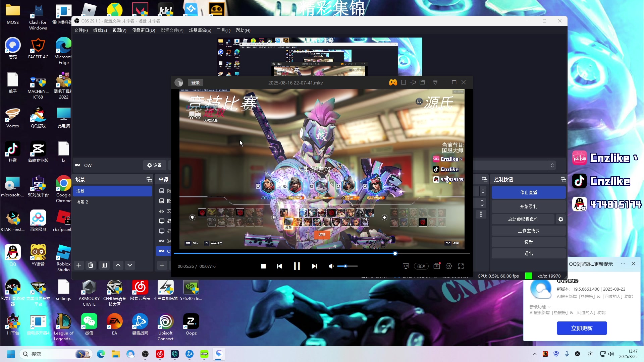
Task: Mute the media player speaker icon
Action: (x=331, y=266)
